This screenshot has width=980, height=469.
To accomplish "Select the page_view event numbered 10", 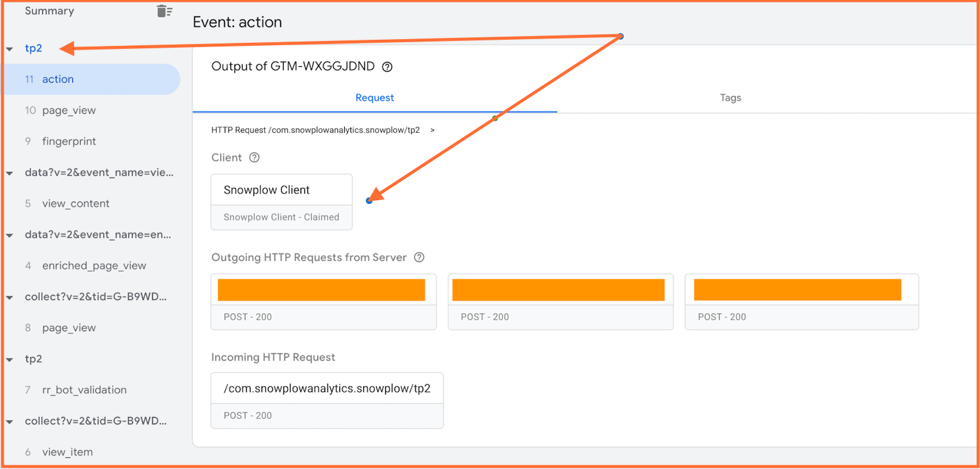I will (x=69, y=110).
